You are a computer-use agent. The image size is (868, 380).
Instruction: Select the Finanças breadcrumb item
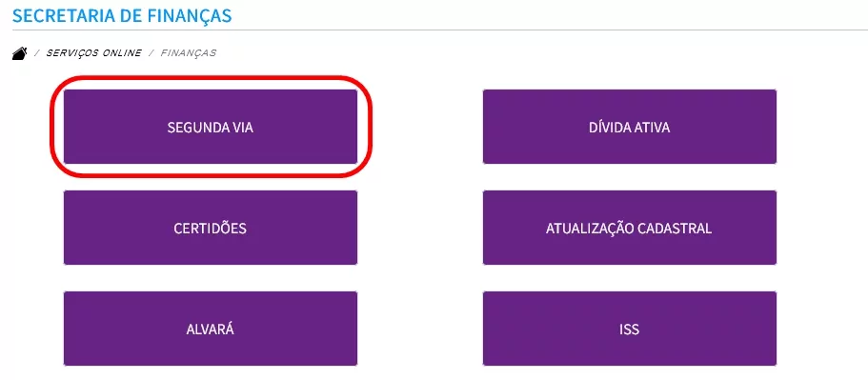pos(189,53)
